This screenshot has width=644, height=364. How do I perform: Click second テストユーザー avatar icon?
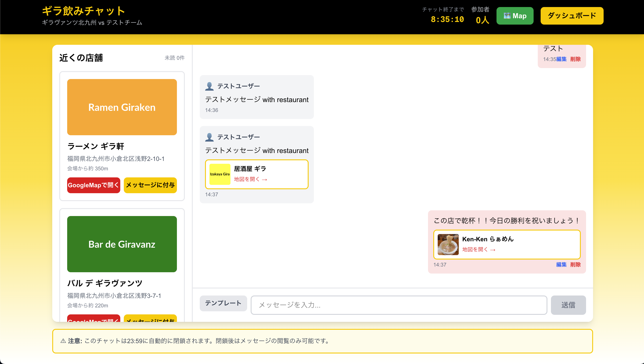209,137
